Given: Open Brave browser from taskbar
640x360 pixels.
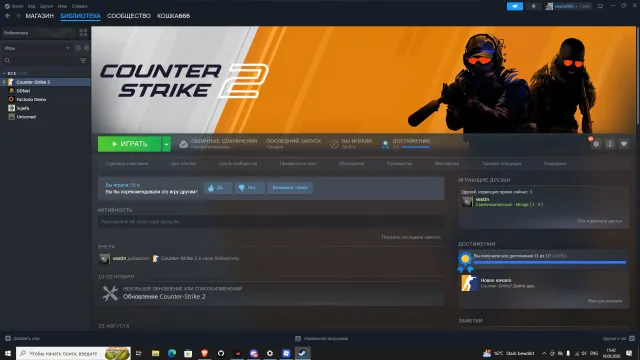Looking at the screenshot, I should 204,353.
